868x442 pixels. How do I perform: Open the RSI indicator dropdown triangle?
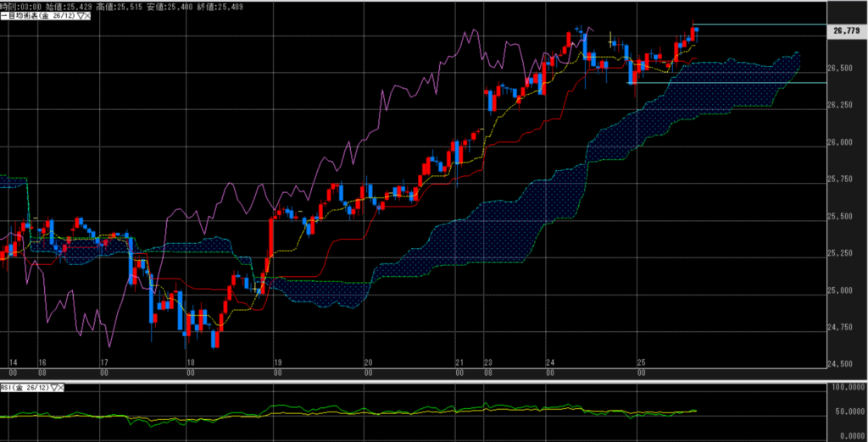[56, 388]
